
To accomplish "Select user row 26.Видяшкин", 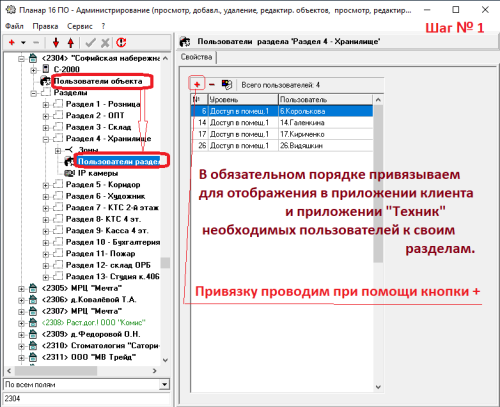I will pos(282,145).
